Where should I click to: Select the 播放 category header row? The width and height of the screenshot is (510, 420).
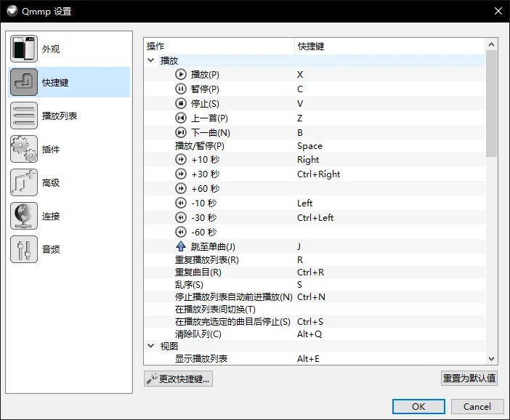coord(315,60)
